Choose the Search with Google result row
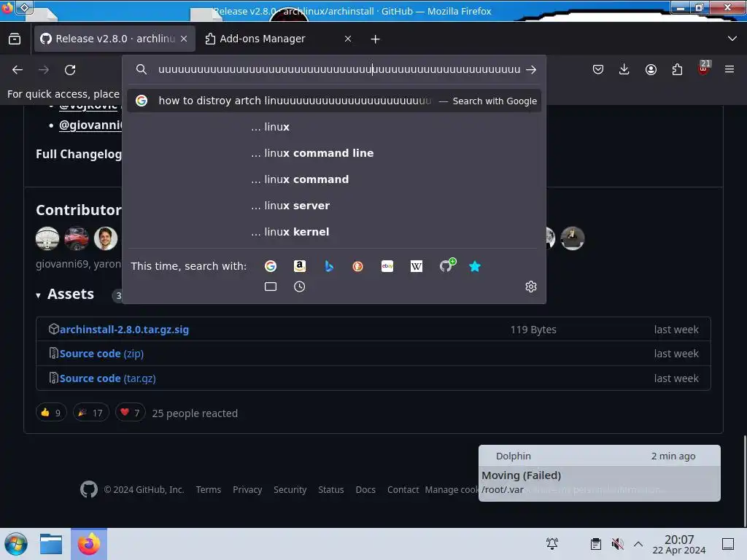This screenshot has width=747, height=560. click(333, 101)
